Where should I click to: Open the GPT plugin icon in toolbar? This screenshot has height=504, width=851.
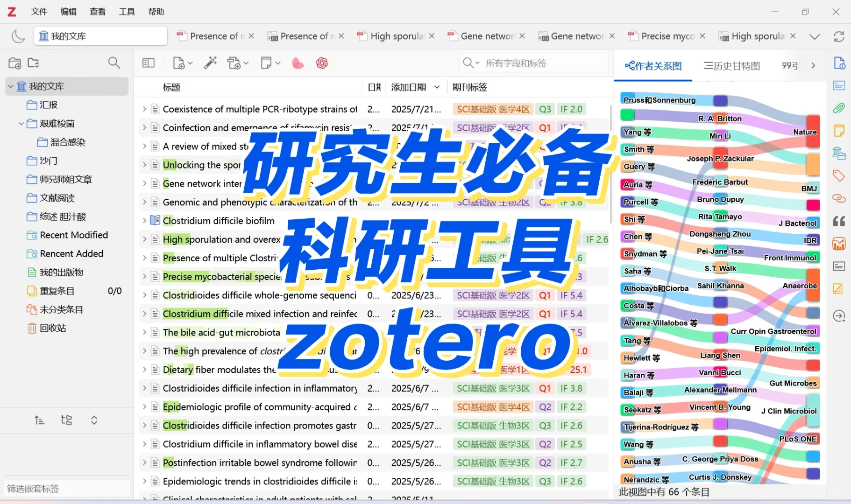click(x=323, y=63)
